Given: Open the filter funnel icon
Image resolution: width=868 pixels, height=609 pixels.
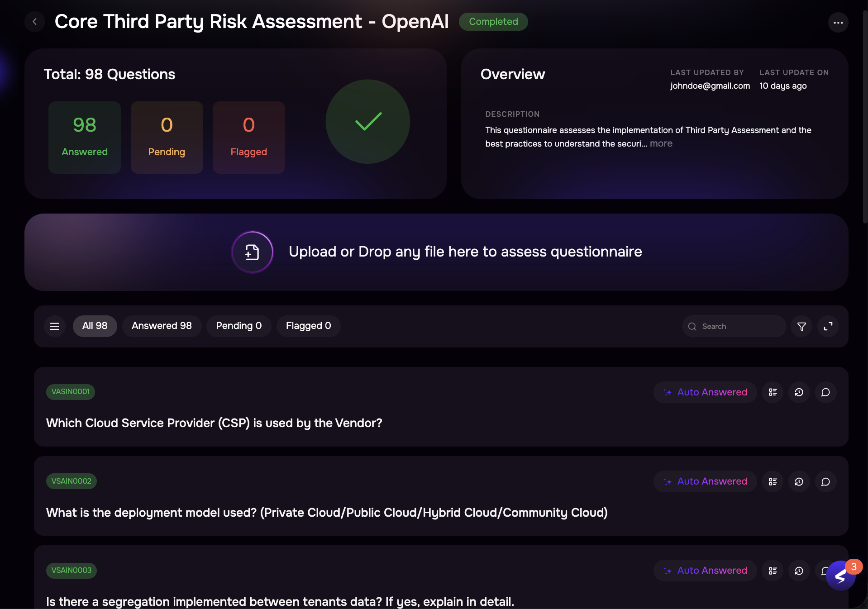Looking at the screenshot, I should pyautogui.click(x=801, y=326).
